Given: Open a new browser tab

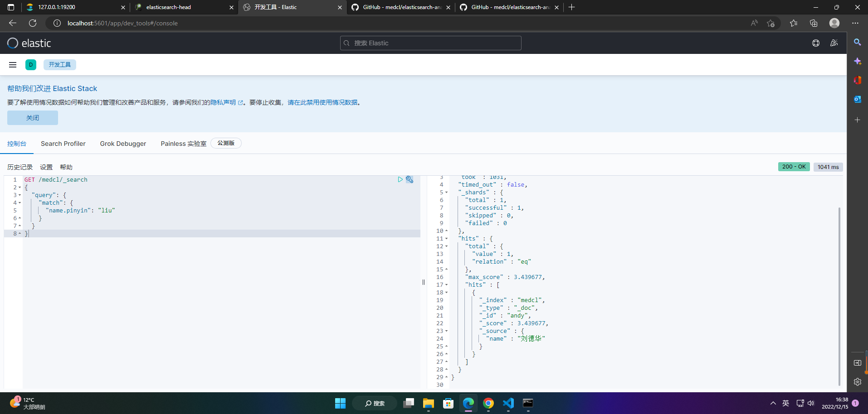Looking at the screenshot, I should 571,7.
